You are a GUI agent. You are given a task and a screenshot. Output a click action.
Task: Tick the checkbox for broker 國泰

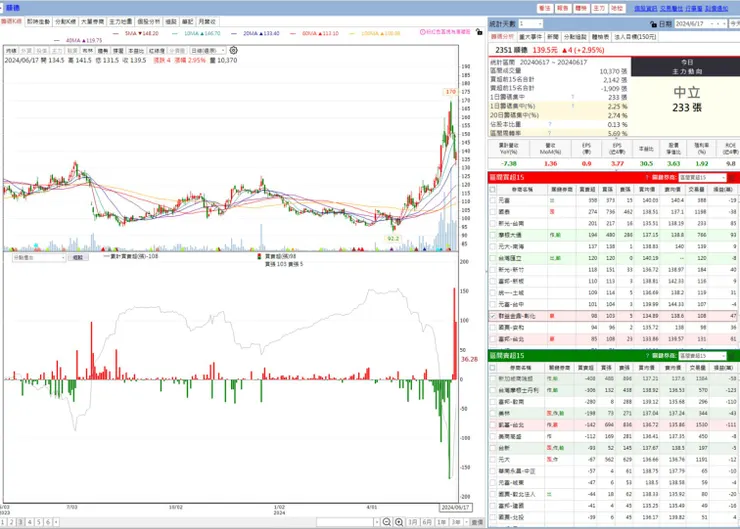tap(493, 212)
